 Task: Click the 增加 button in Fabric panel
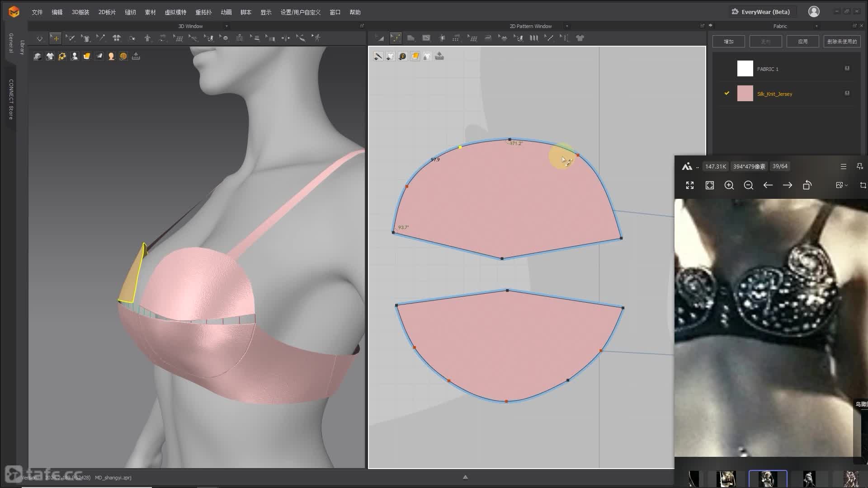728,42
